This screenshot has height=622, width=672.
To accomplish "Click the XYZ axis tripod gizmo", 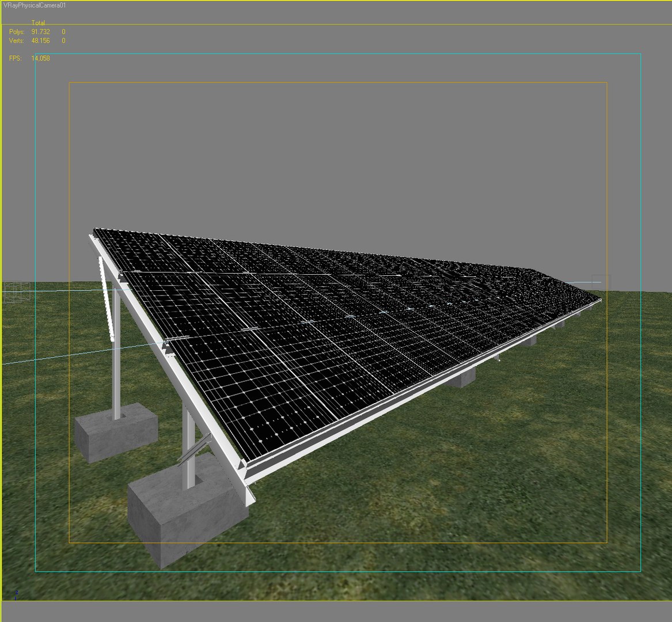I will [x=16, y=595].
